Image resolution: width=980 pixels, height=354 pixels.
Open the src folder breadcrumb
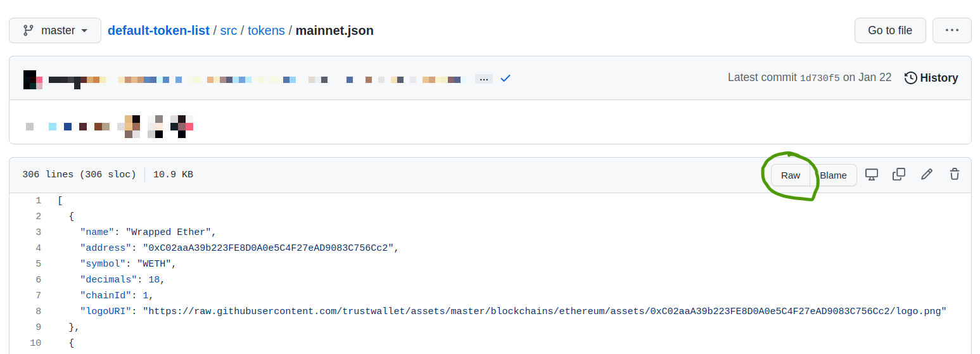tap(228, 30)
